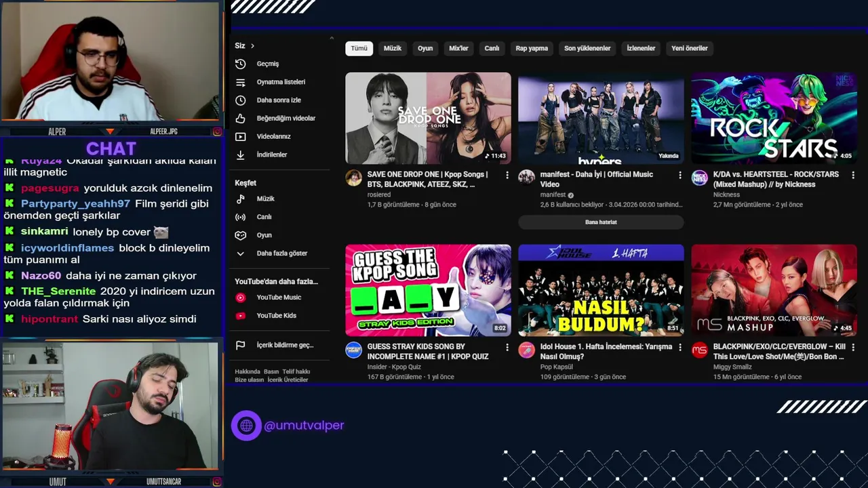Click the Pop Kapsül channel name
Image resolution: width=868 pixels, height=488 pixels.
pyautogui.click(x=557, y=367)
